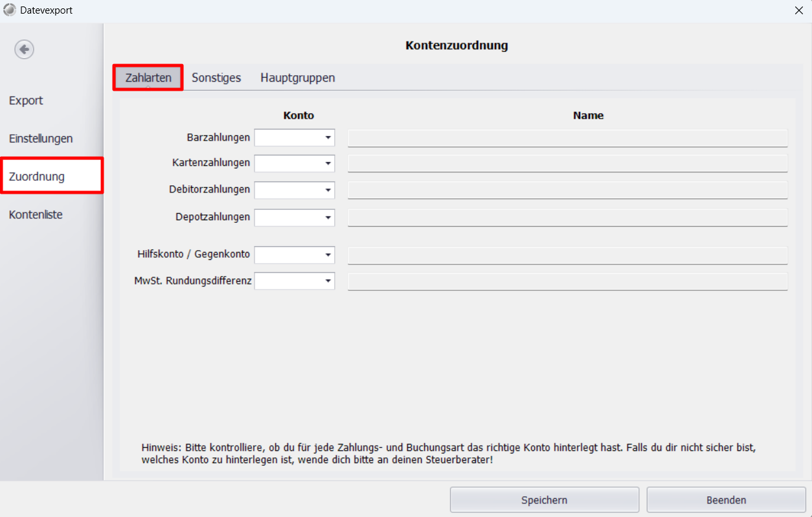Click the Hilfskonto / Gegenkonto Name field

pos(568,255)
